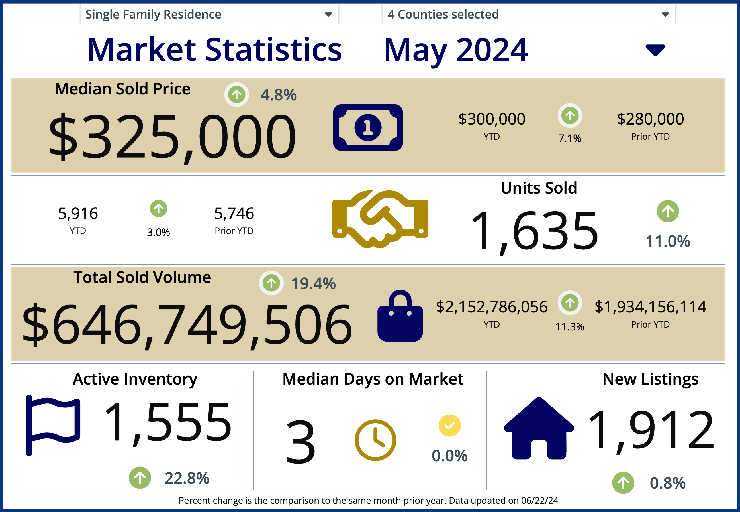Click the $325,000 median sold price value

click(x=172, y=137)
